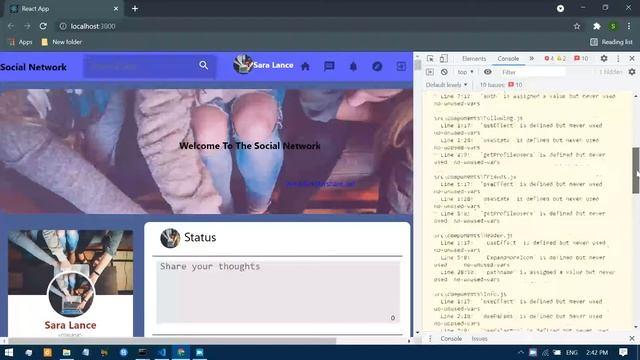
Task: Expand more DevTools tabs chevron
Action: [x=531, y=59]
